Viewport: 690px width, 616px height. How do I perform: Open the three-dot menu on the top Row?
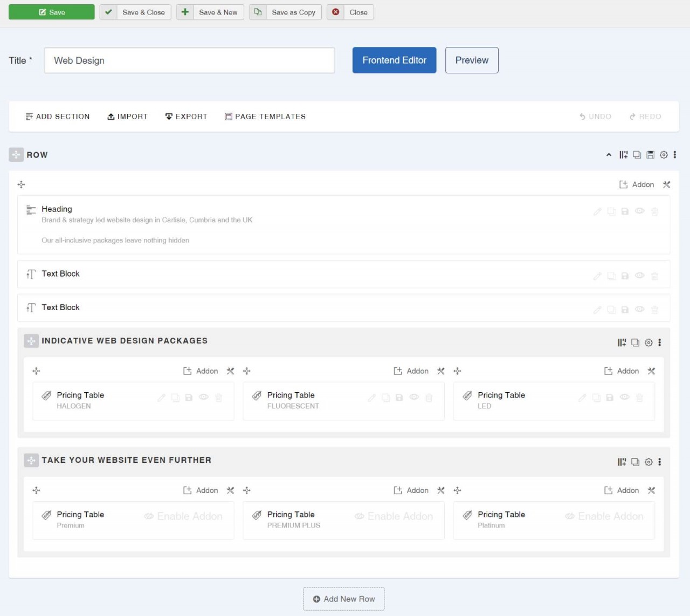coord(675,155)
